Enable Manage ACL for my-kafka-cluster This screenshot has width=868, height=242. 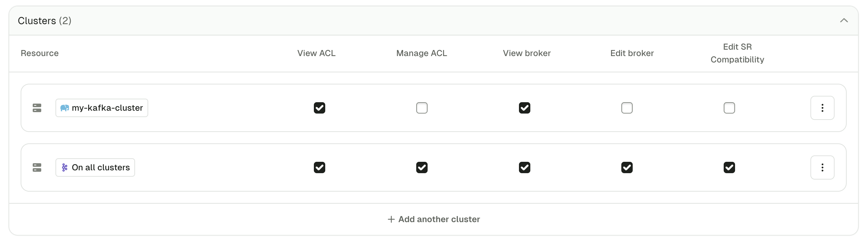pyautogui.click(x=422, y=108)
